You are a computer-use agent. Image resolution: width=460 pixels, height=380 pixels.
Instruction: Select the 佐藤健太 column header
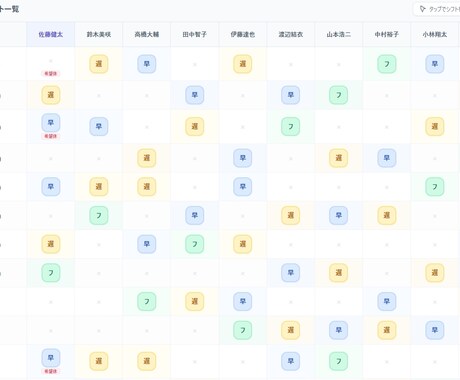(x=51, y=34)
